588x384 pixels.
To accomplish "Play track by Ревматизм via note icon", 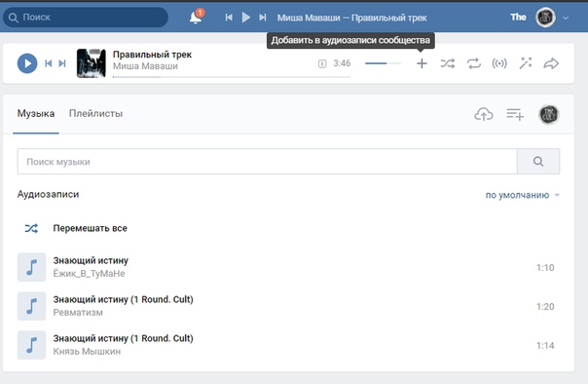I will click(31, 306).
